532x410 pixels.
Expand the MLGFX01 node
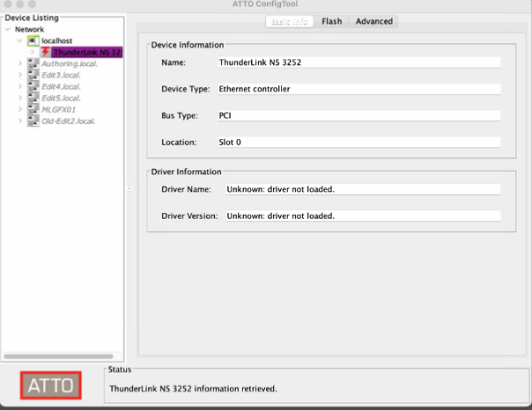click(x=20, y=109)
